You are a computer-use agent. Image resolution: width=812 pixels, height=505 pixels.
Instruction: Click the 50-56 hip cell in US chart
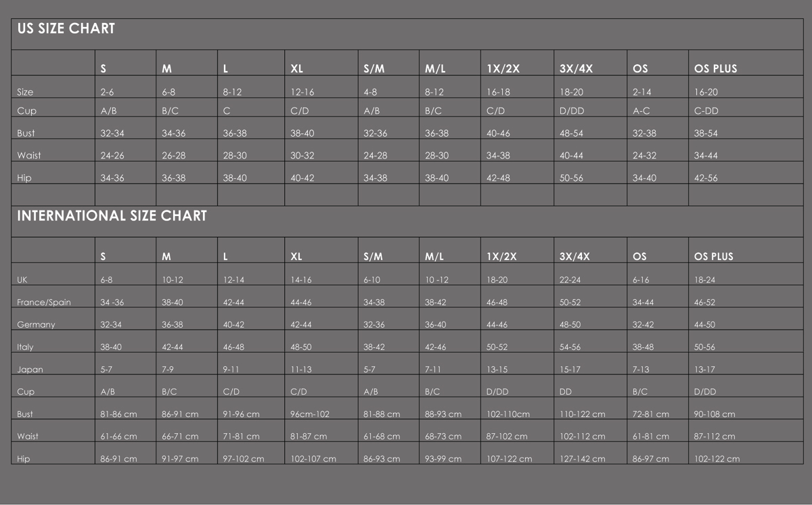(571, 178)
